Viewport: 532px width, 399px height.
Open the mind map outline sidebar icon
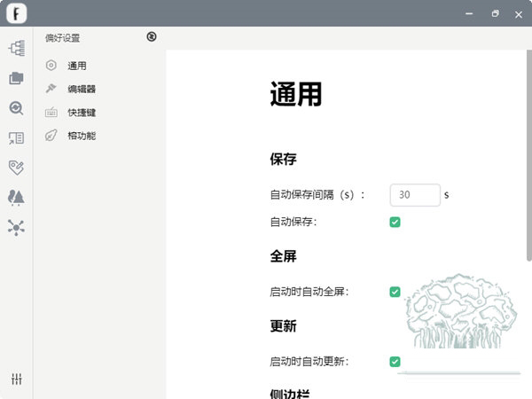coord(16,48)
